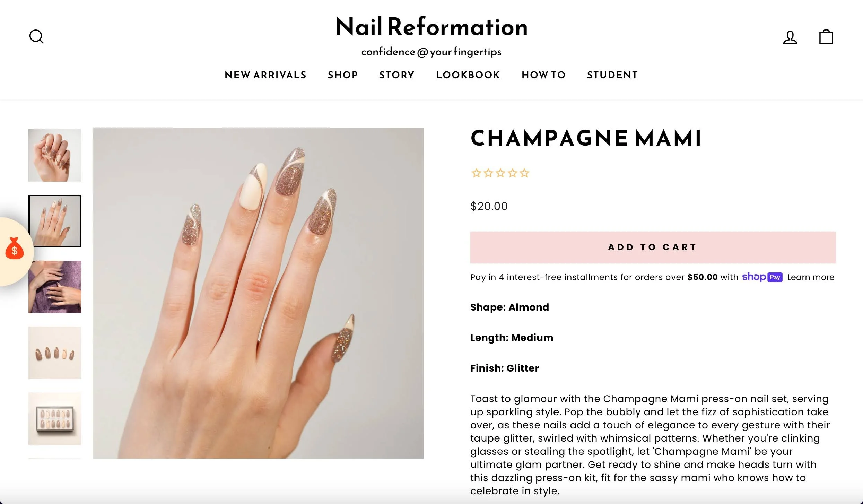Click the Shop Pay logo
This screenshot has height=504, width=863.
762,277
